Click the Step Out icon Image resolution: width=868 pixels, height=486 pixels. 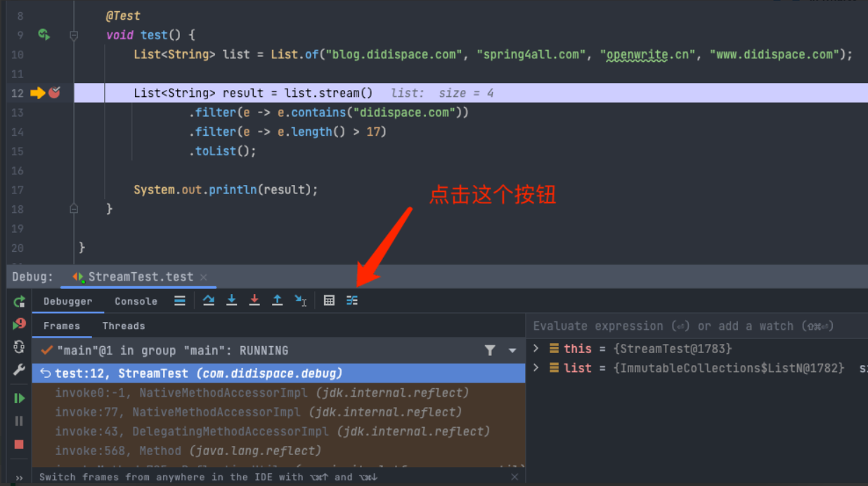pyautogui.click(x=278, y=300)
